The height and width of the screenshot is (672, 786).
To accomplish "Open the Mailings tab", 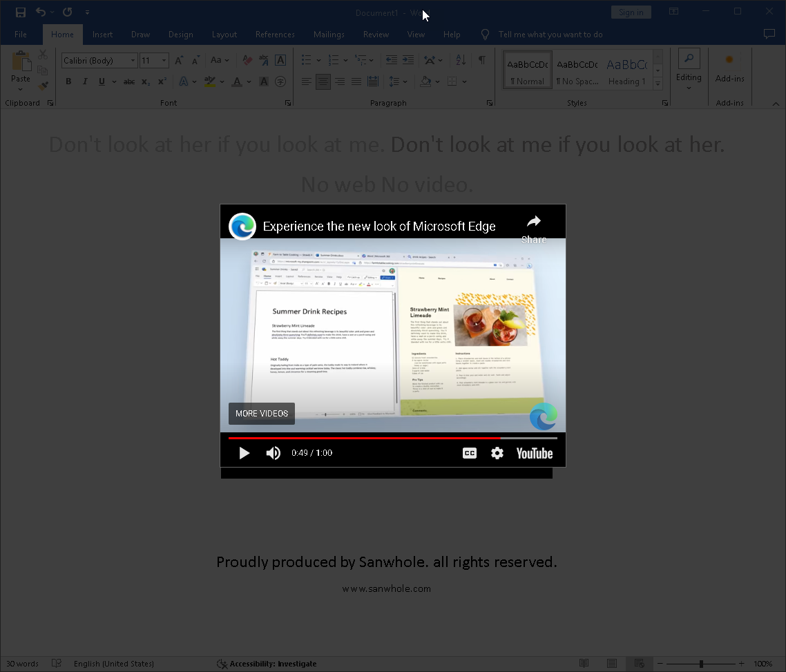I will [329, 35].
